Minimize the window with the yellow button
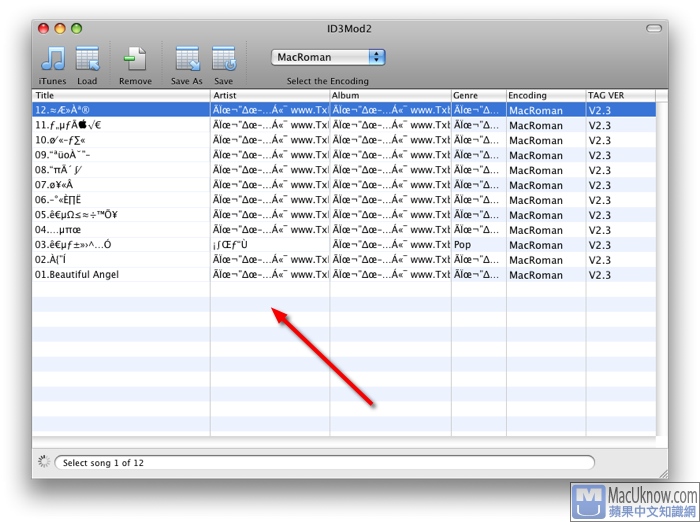Image resolution: width=700 pixels, height=522 pixels. pyautogui.click(x=60, y=29)
